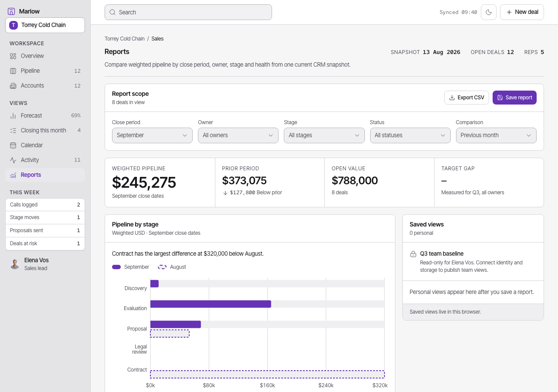Click Torrey Cold Chain breadcrumb link
The width and height of the screenshot is (558, 392).
click(125, 39)
